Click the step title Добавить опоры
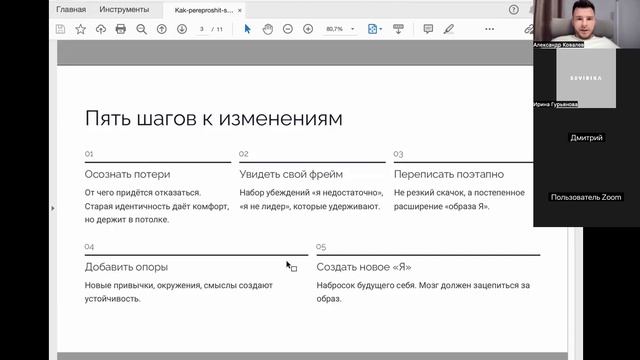Image resolution: width=640 pixels, height=360 pixels. click(x=126, y=267)
